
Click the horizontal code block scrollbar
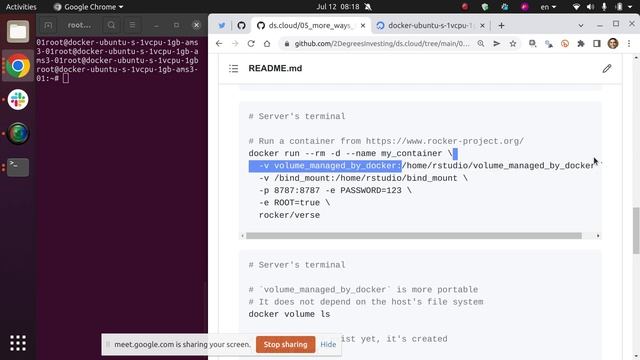pos(413,236)
